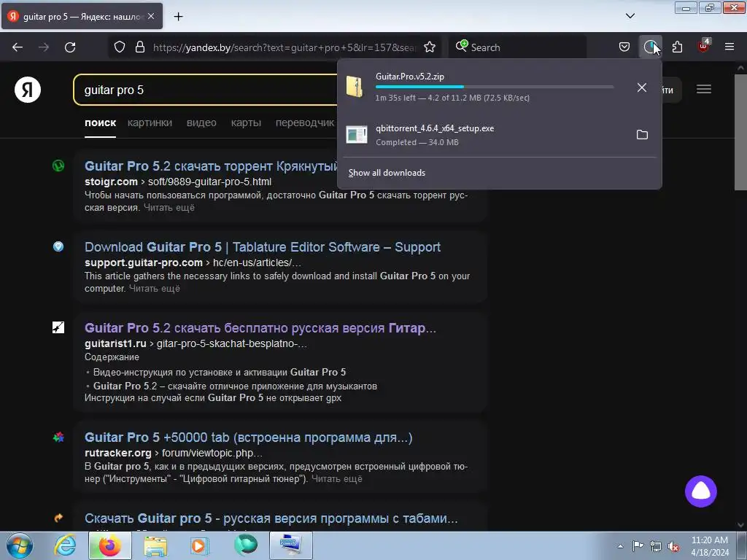The width and height of the screenshot is (747, 560).
Task: Open guitarist1.ru site link
Action: tap(115, 344)
